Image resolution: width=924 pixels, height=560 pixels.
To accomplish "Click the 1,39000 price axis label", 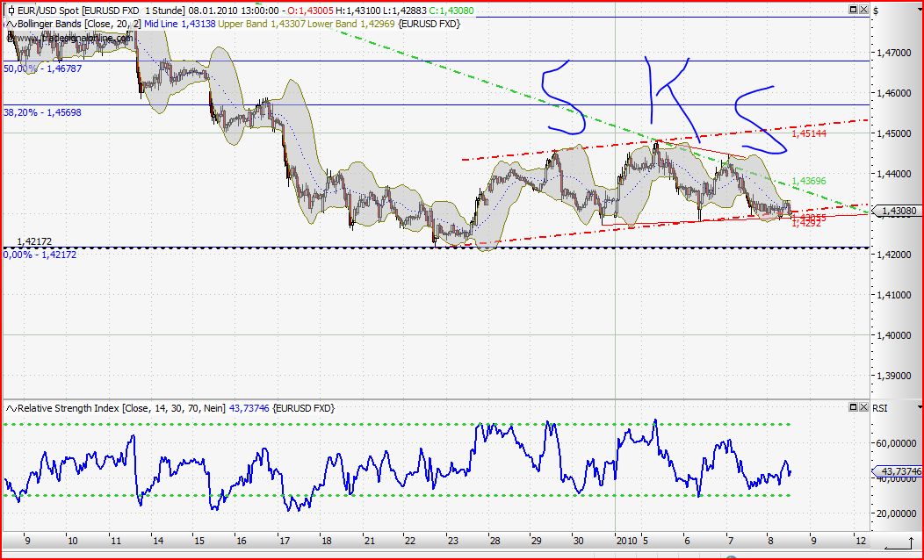I will click(895, 376).
